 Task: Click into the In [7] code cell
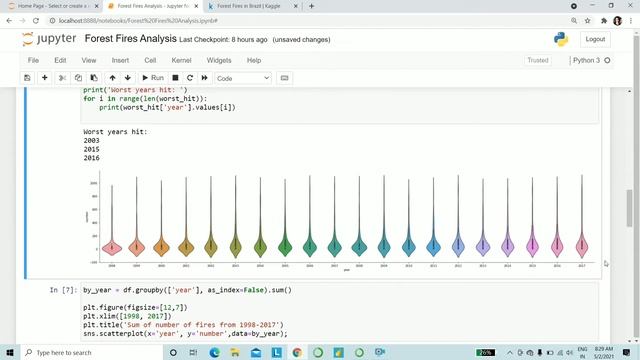pyautogui.click(x=340, y=312)
